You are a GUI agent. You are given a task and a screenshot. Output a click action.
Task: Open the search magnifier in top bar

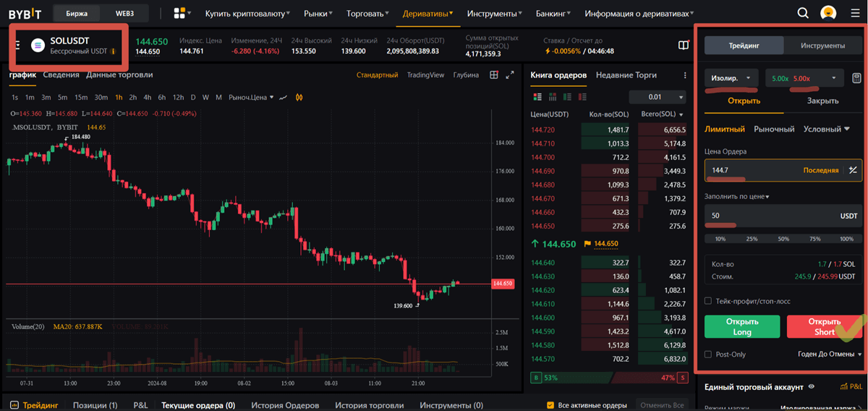(x=803, y=13)
